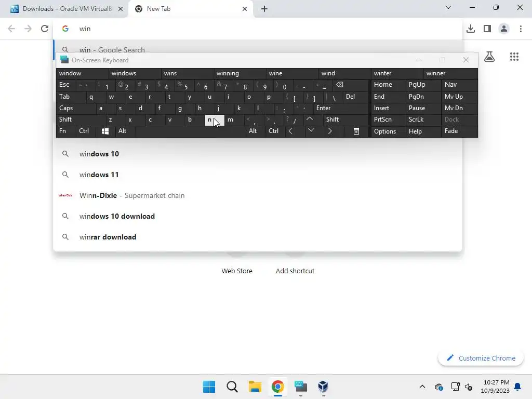Viewport: 532px width, 399px height.
Task: Click the Home key
Action: [x=388, y=85]
